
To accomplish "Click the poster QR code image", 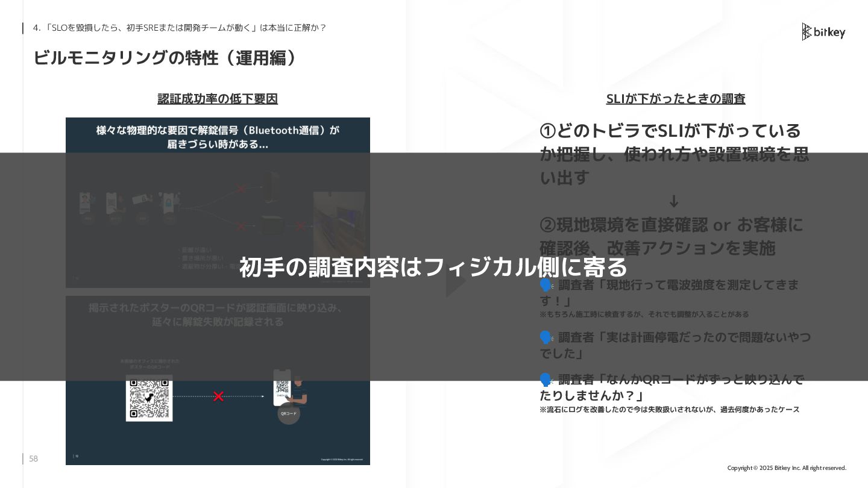I will click(149, 398).
